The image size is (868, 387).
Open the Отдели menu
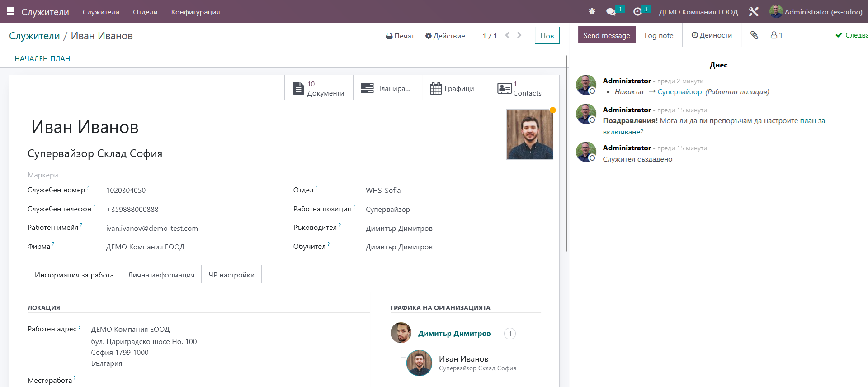click(145, 12)
